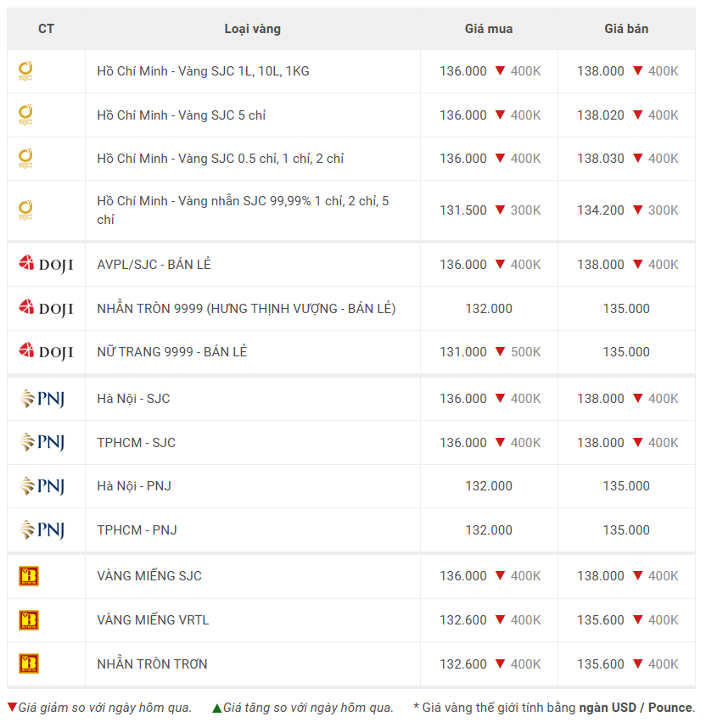This screenshot has width=706, height=728.
Task: Click the SJC logo beside Vàng SJC 5 chỉ
Action: pyautogui.click(x=26, y=115)
